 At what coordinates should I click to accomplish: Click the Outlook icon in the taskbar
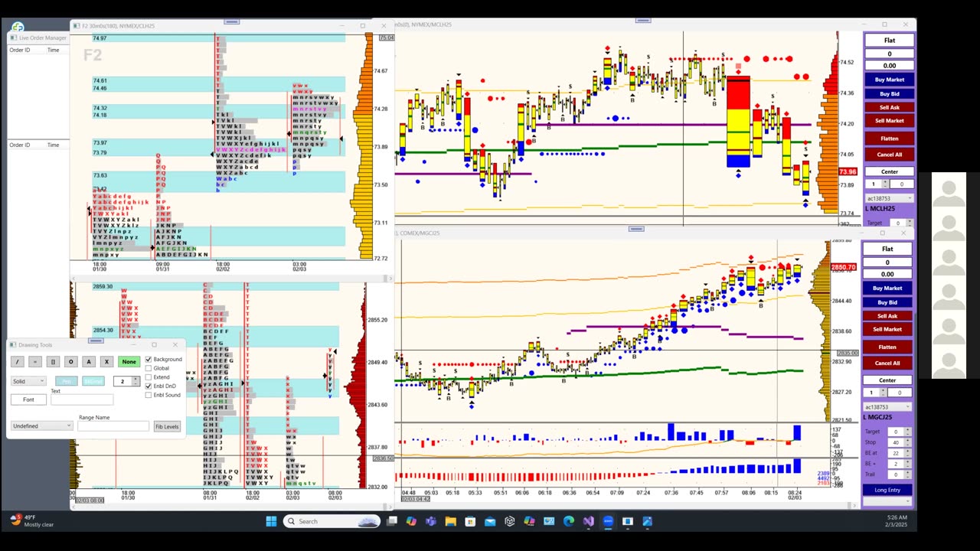coord(490,521)
